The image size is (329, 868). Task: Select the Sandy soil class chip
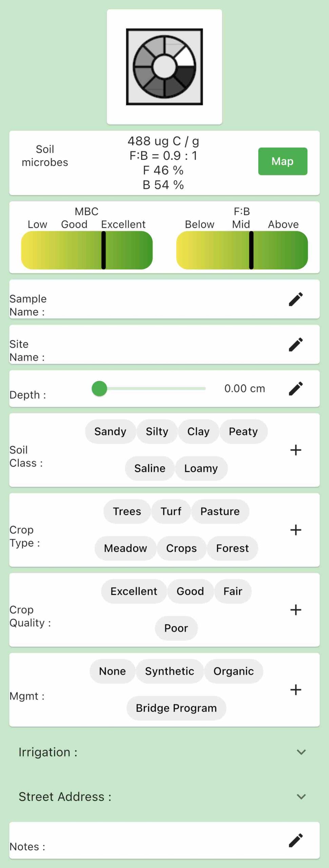point(110,431)
